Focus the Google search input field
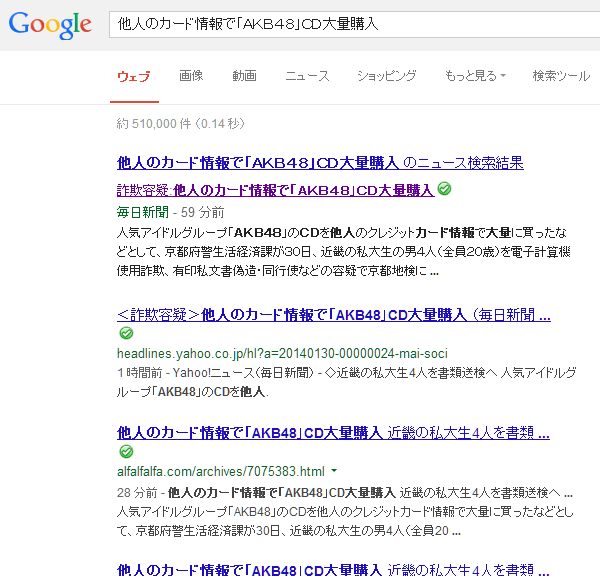The height and width of the screenshot is (576, 600). pyautogui.click(x=354, y=24)
